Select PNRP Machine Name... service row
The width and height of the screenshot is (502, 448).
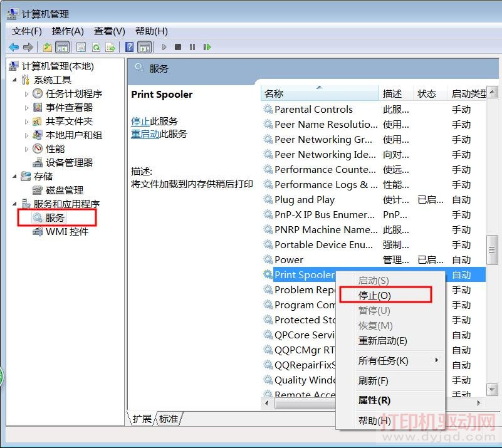(x=374, y=230)
